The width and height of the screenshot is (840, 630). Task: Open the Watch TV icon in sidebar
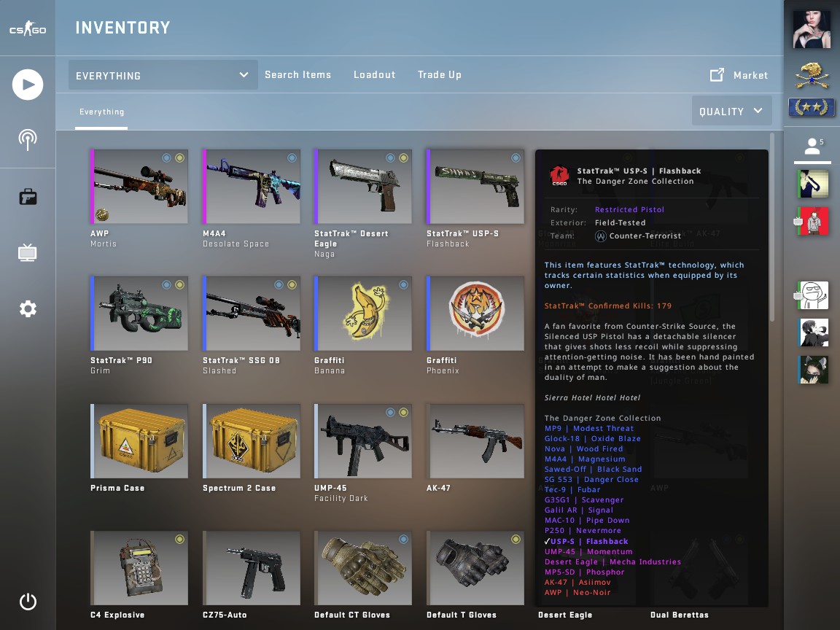click(x=28, y=252)
